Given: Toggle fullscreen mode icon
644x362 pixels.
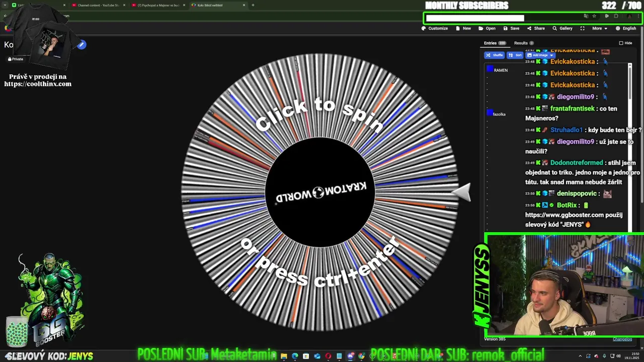Looking at the screenshot, I should click(x=582, y=28).
